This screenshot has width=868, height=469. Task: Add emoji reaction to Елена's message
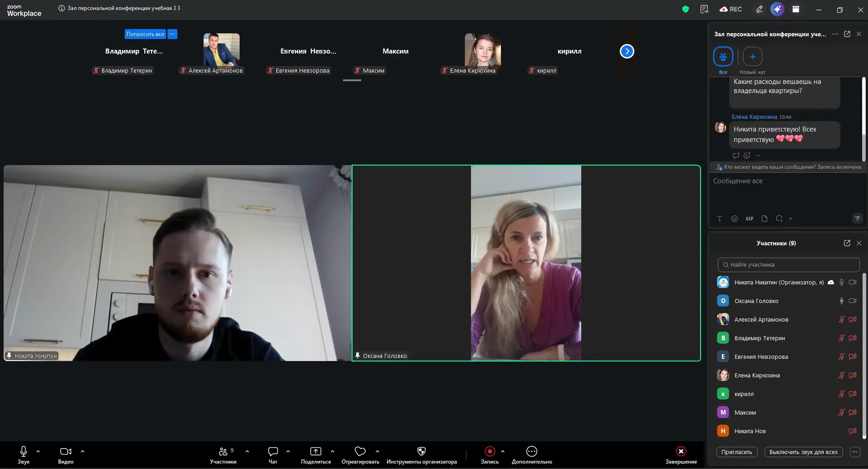tap(747, 156)
